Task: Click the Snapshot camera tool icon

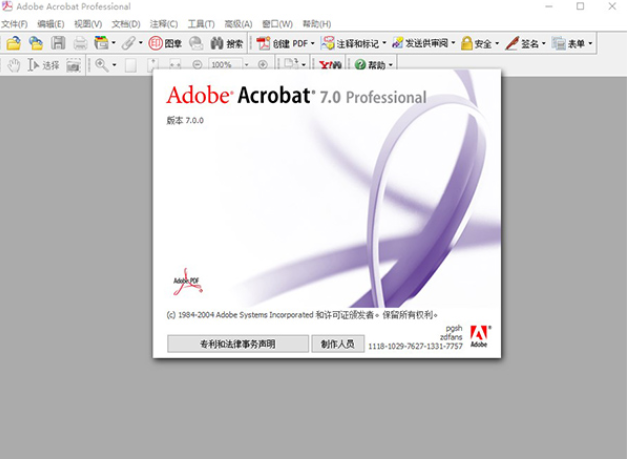Action: click(x=73, y=65)
